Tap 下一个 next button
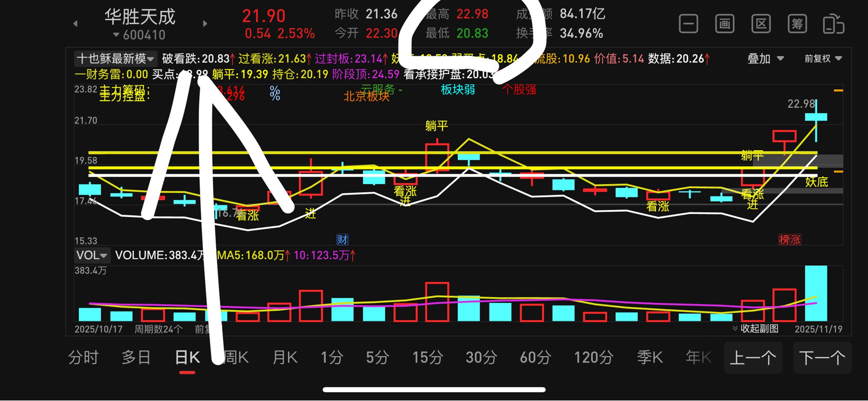Image resolution: width=868 pixels, height=401 pixels. coord(822,358)
